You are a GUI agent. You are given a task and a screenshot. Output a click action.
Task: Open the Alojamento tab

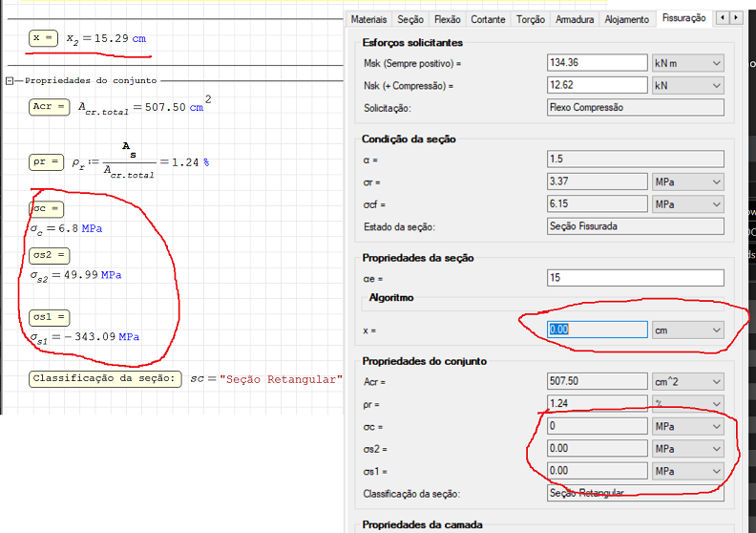point(627,19)
